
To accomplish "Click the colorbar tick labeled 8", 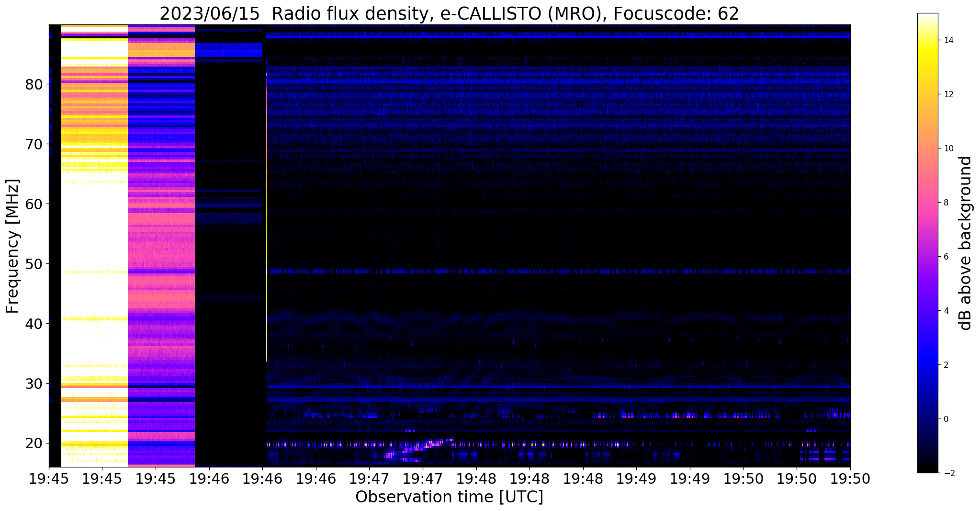I will tap(945, 203).
